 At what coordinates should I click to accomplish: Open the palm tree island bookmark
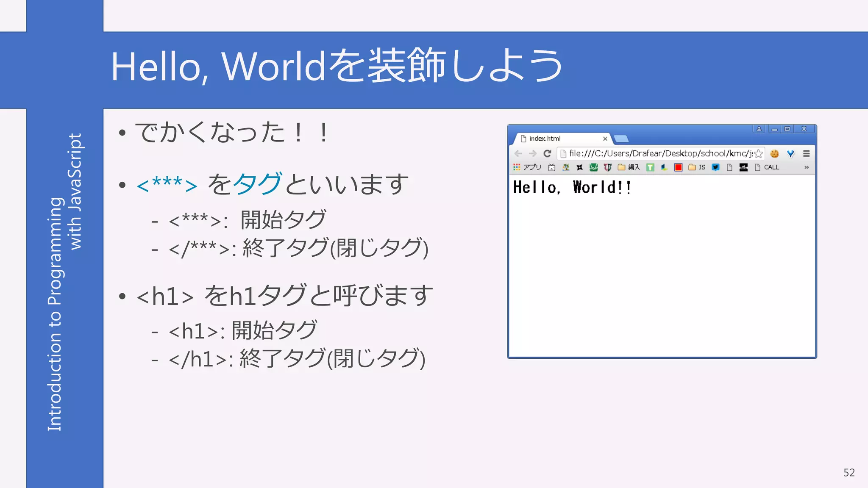(x=566, y=167)
